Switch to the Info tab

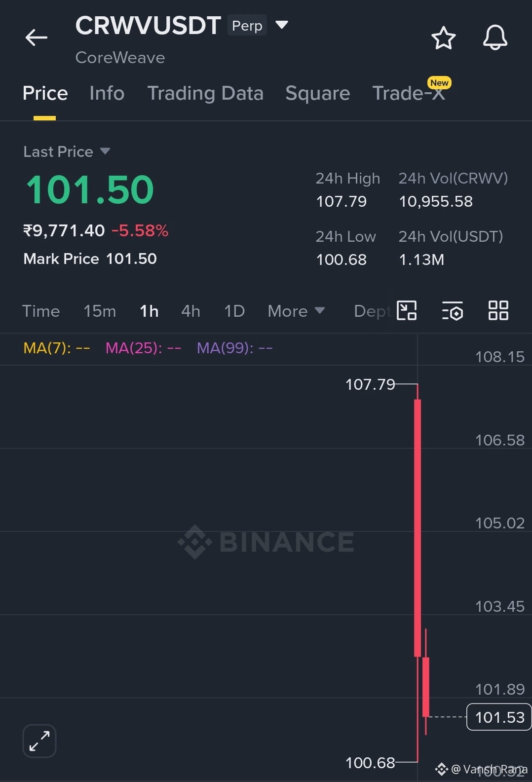[107, 93]
